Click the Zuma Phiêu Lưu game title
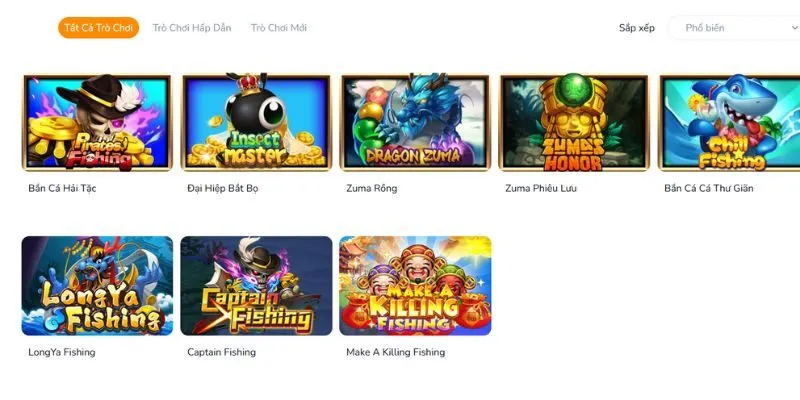 pyautogui.click(x=541, y=188)
